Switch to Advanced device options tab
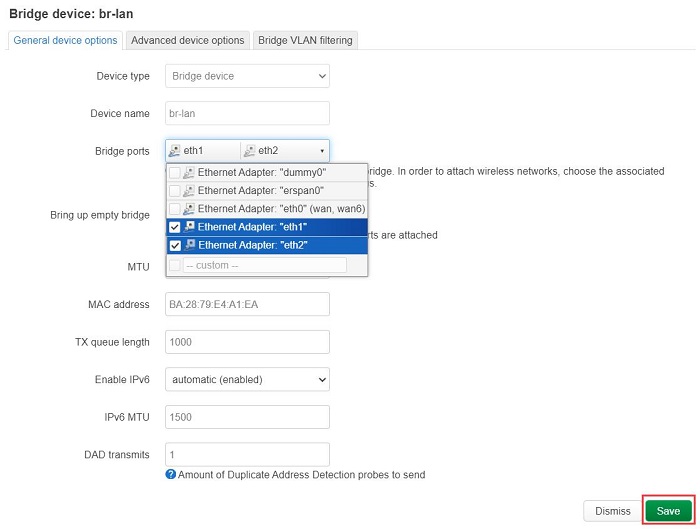Screen dimensions: 700x529 click(x=187, y=40)
